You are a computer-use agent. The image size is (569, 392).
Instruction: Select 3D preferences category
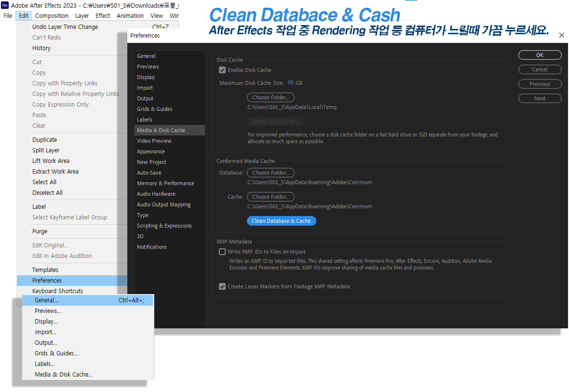point(169,236)
